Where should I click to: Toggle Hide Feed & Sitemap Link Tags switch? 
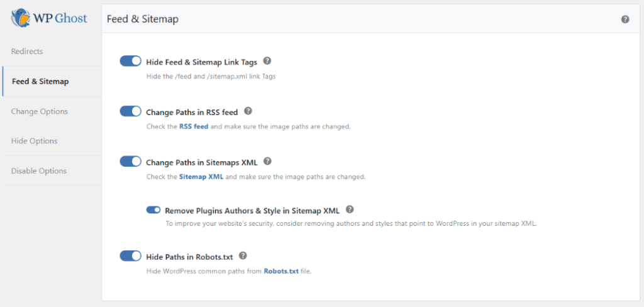click(x=131, y=61)
